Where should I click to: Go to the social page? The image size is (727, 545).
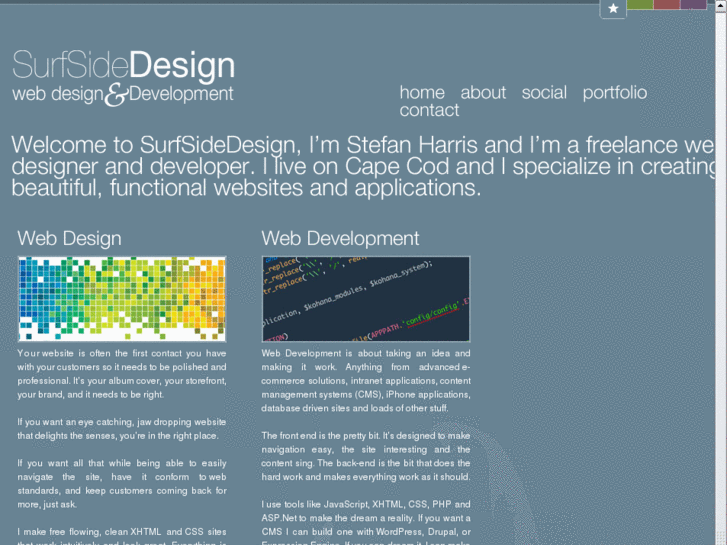[544, 92]
